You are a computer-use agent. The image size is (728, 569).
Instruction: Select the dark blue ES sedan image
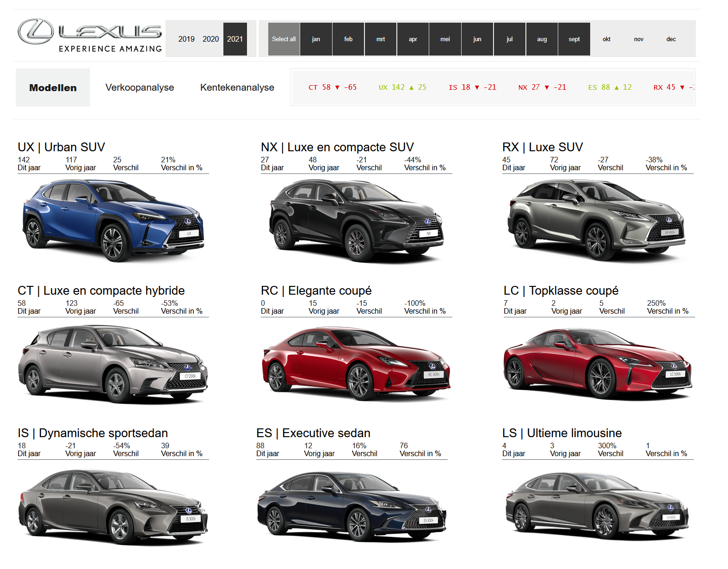(352, 506)
